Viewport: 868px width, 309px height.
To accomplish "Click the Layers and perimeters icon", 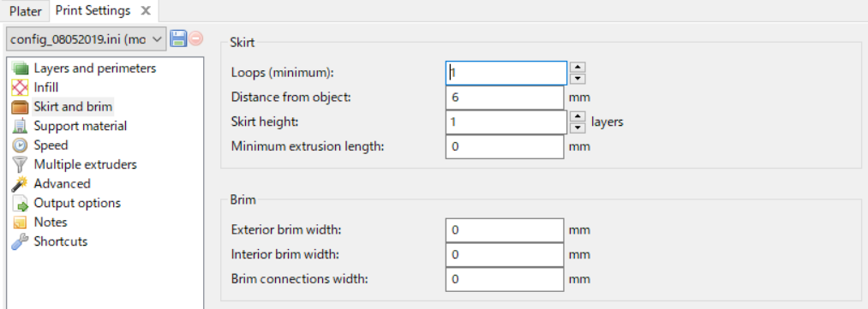I will pos(20,68).
